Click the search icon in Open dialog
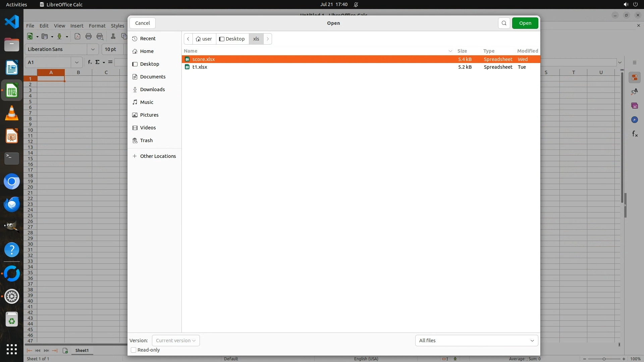Image resolution: width=644 pixels, height=362 pixels. tap(504, 23)
